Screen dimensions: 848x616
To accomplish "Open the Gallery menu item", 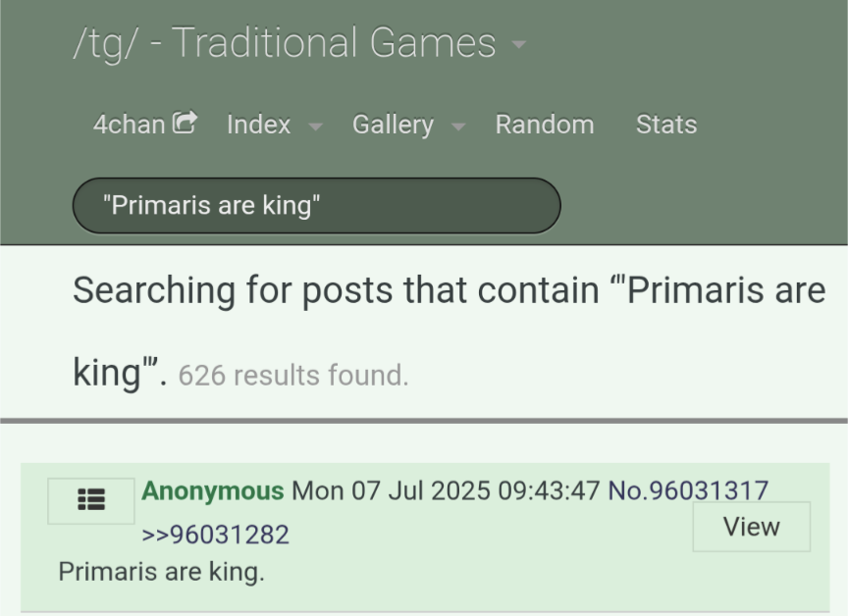I will 394,126.
